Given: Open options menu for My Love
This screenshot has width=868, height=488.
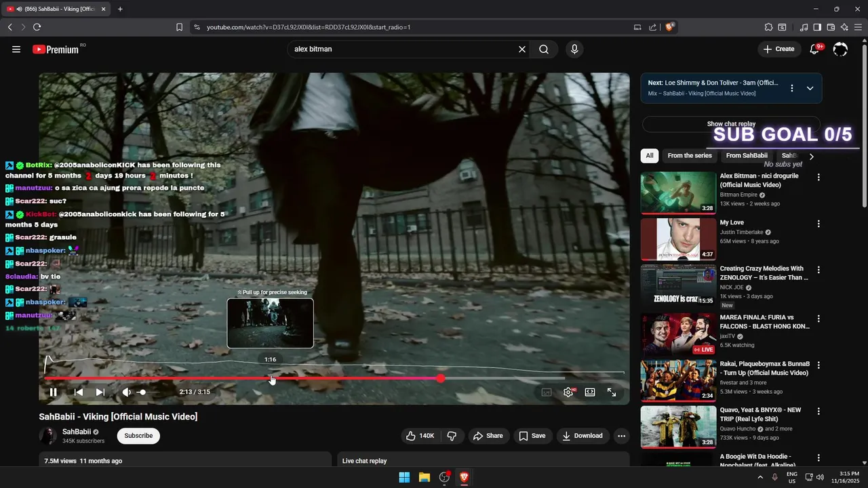Looking at the screenshot, I should [x=818, y=224].
